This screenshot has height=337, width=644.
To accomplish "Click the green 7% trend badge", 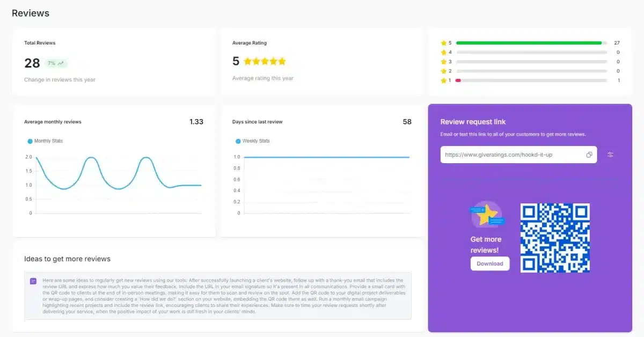I will coord(56,63).
